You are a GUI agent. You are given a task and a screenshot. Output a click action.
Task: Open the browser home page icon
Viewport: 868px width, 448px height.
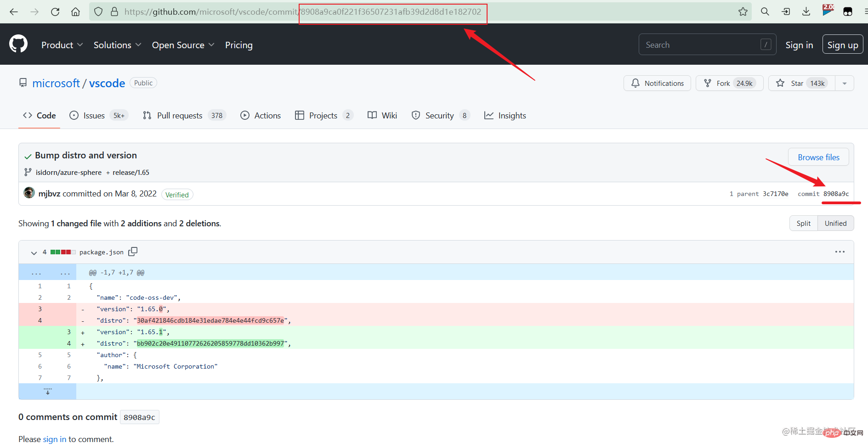pos(75,12)
